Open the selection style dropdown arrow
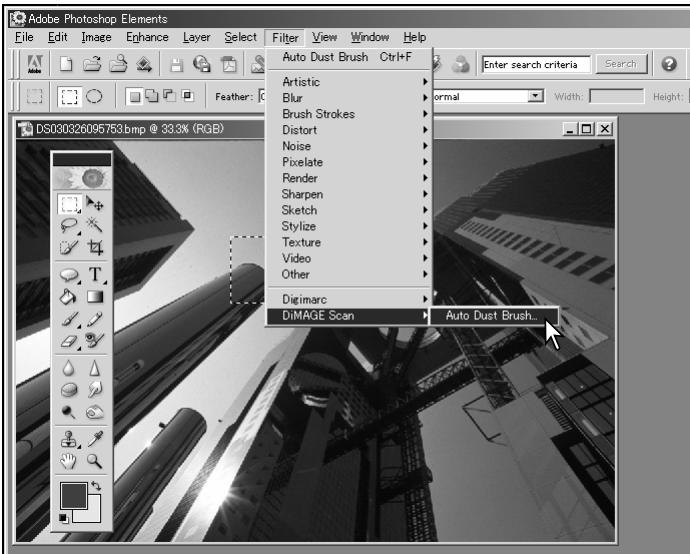Image resolution: width=690 pixels, height=554 pixels. 536,96
